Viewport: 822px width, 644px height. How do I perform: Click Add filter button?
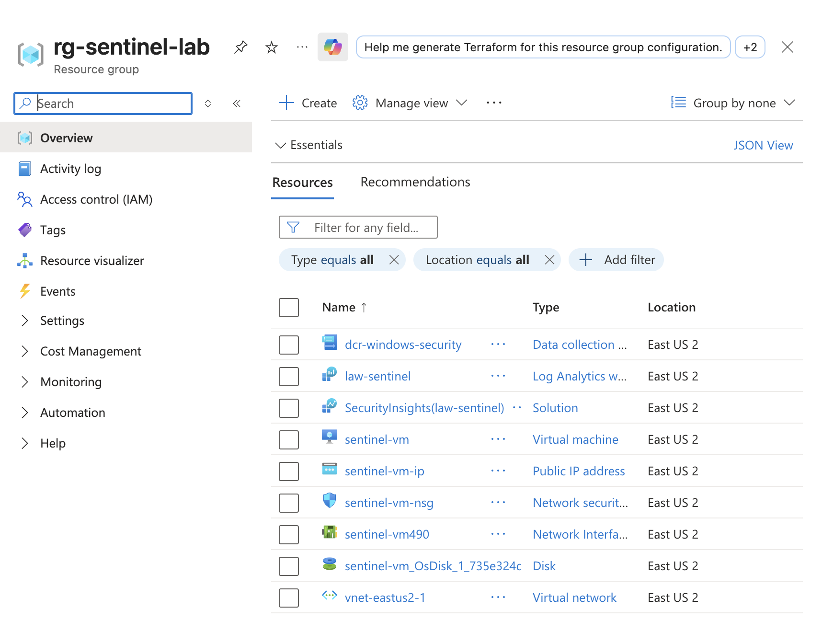tap(616, 260)
